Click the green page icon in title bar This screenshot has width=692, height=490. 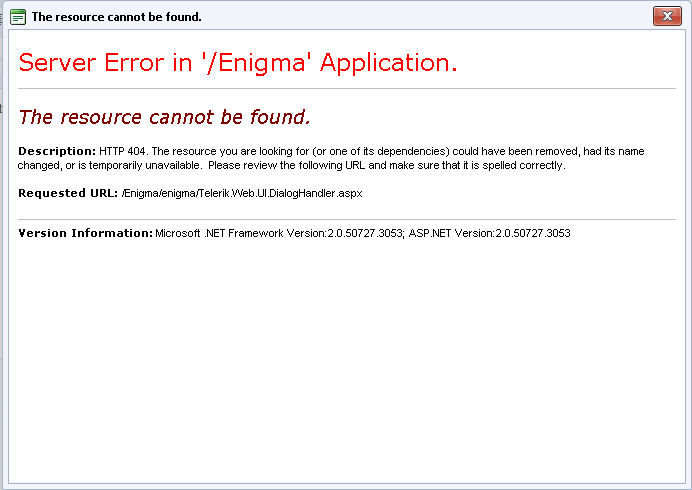point(18,16)
